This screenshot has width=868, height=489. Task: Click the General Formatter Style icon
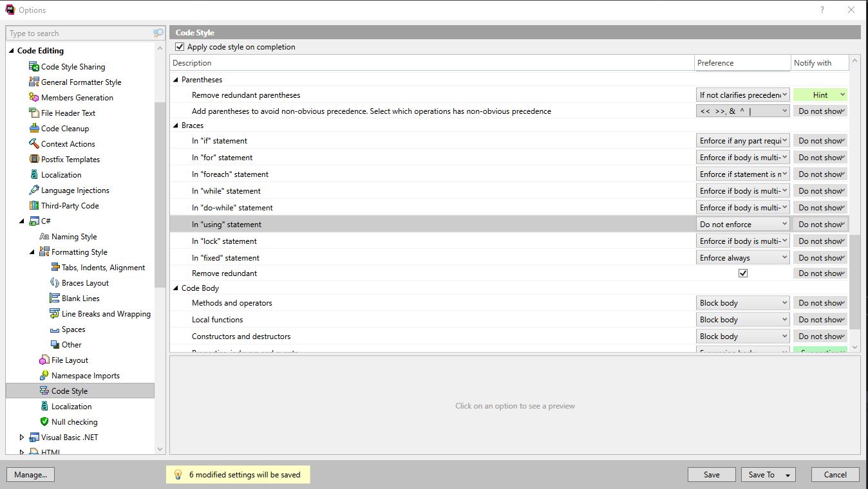click(x=34, y=82)
